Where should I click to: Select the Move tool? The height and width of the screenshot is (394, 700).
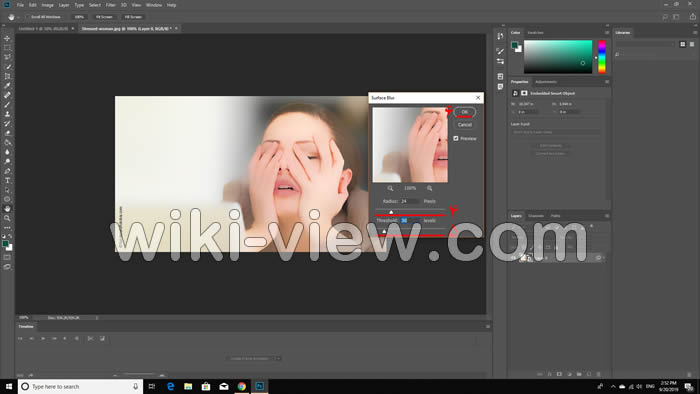tap(7, 38)
